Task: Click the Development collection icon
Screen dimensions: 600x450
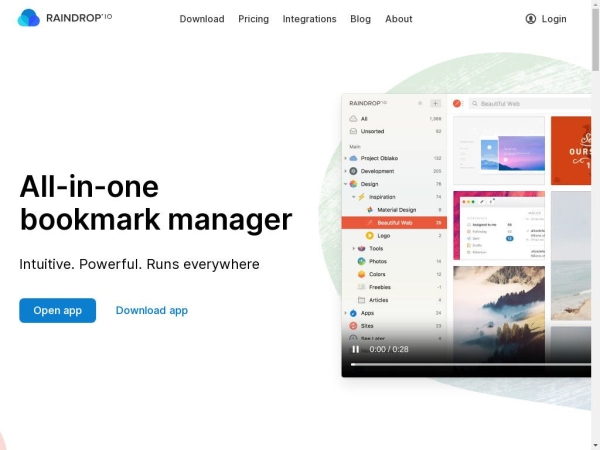Action: click(x=353, y=171)
